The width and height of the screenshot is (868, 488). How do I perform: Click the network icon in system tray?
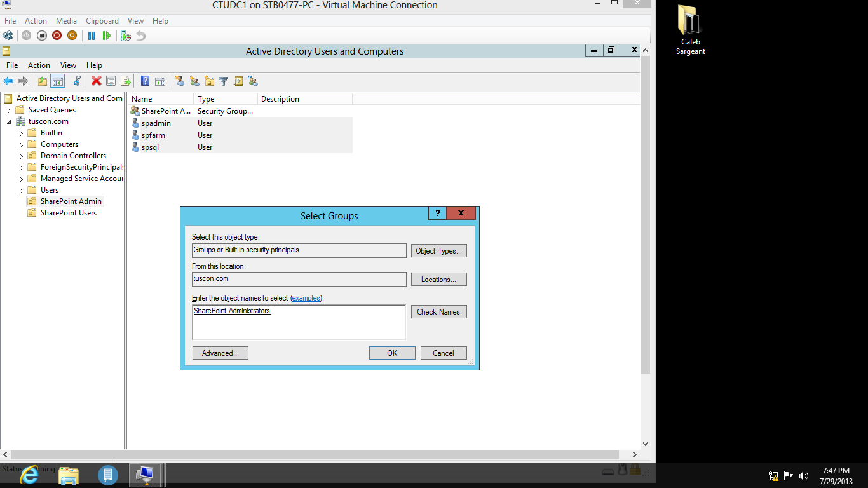pyautogui.click(x=773, y=475)
